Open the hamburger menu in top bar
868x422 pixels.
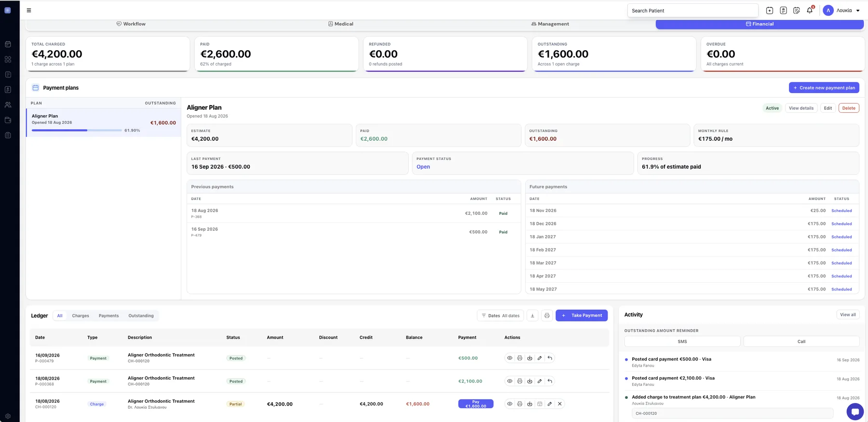tap(29, 10)
